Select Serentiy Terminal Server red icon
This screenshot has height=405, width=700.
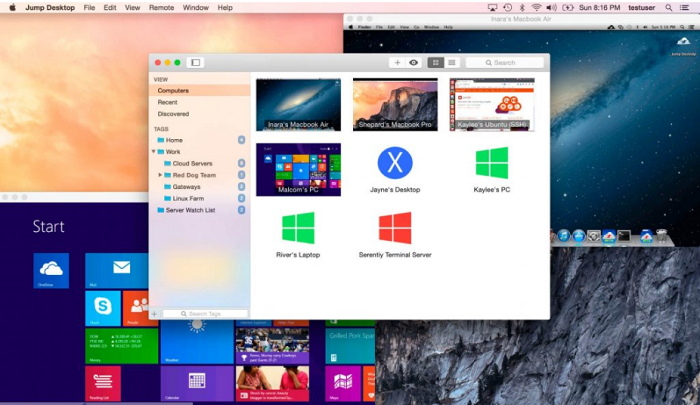point(395,228)
